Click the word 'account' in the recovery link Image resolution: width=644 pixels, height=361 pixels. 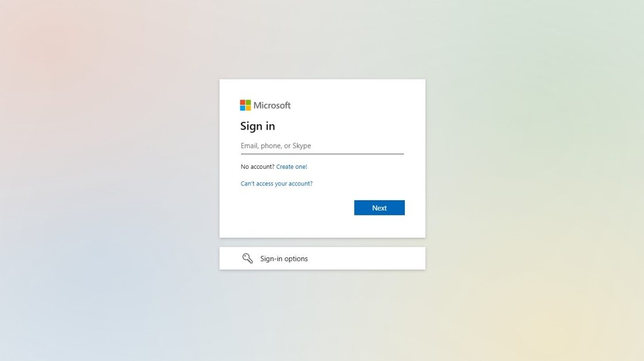[300, 183]
